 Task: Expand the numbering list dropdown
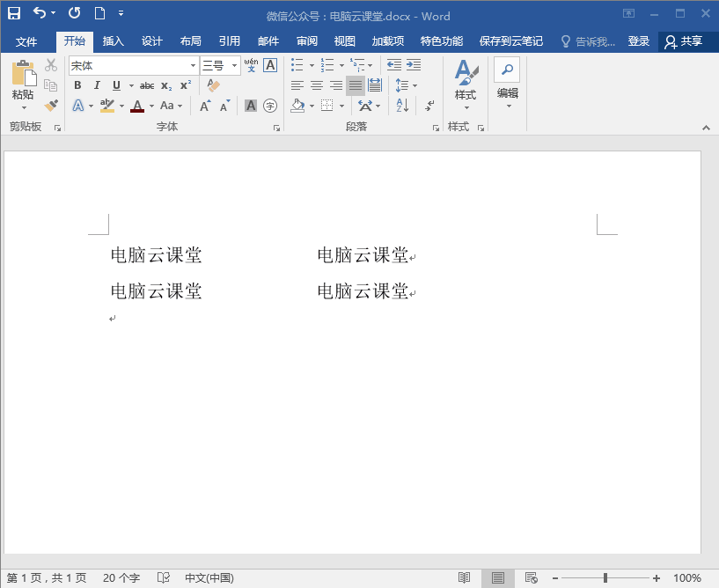click(341, 65)
